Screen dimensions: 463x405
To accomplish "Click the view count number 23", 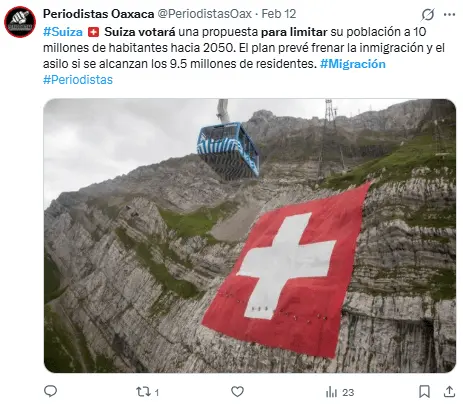I will click(x=348, y=393).
